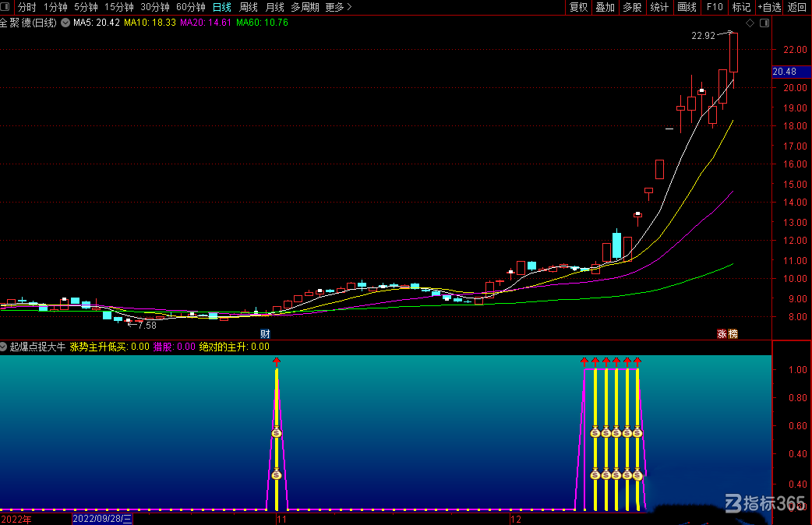Open the 复权 adjustment menu
The image size is (812, 525).
[x=578, y=7]
